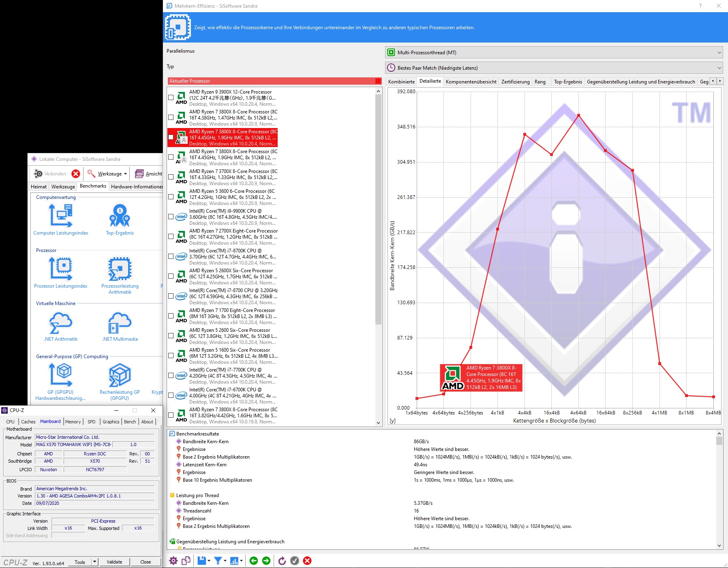The width and height of the screenshot is (728, 568).
Task: Click the Model field MAG X570 TOMAHAWK WIFI
Action: tap(73, 444)
